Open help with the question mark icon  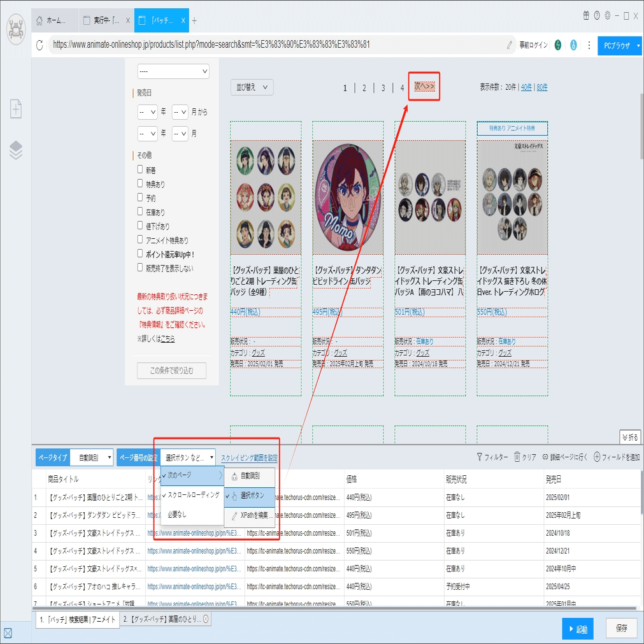coord(597,16)
